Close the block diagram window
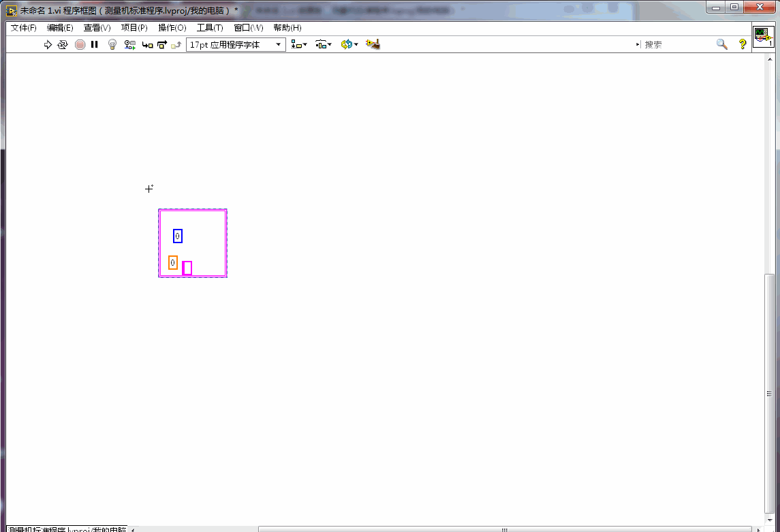The height and width of the screenshot is (532, 780). point(760,7)
